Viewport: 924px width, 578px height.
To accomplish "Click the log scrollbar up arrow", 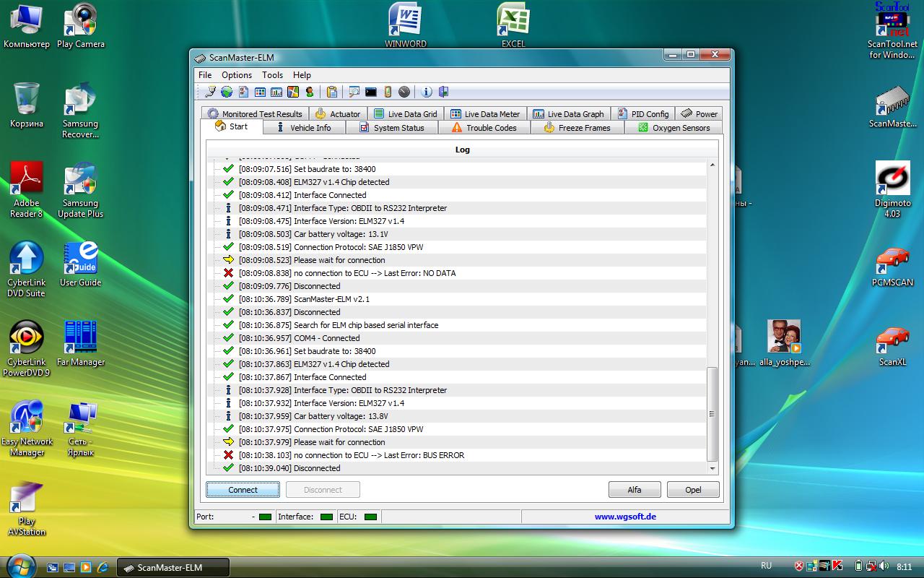I will pos(712,165).
